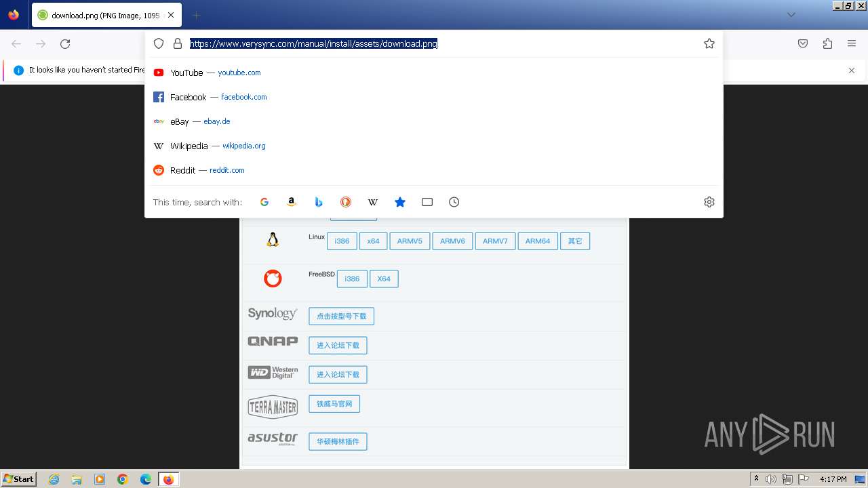Open Save to Pocket button
868x488 pixels.
coord(803,43)
